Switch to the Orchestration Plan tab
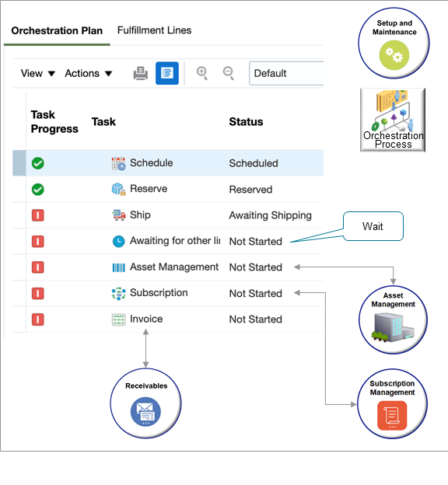Screen dimensions: 448x485 (57, 30)
